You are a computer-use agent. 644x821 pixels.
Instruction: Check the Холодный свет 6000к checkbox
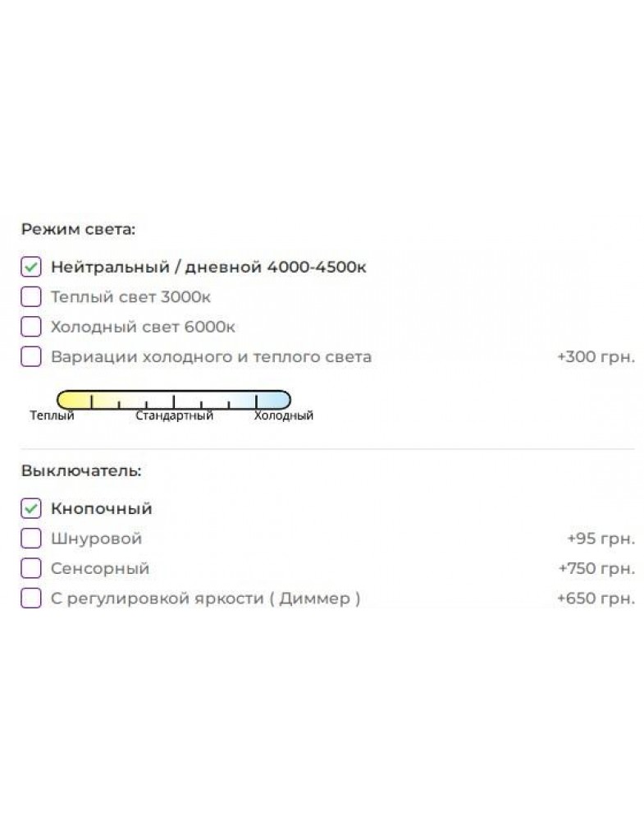[x=31, y=327]
